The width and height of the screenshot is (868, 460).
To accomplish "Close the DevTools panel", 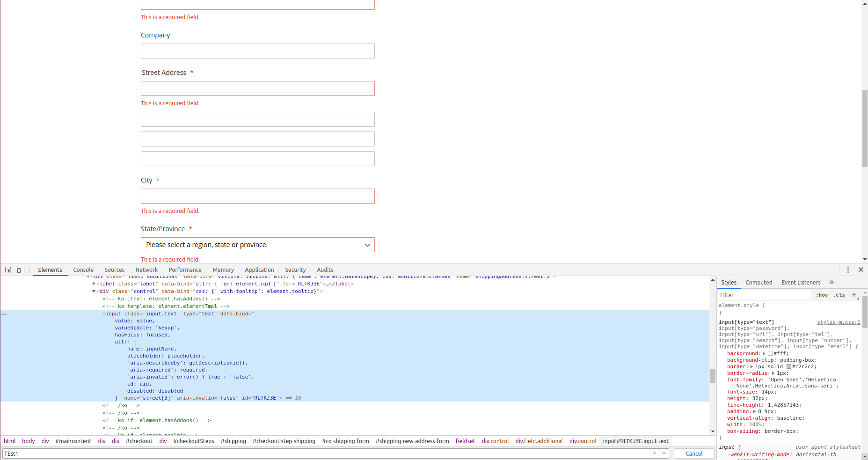I will [x=861, y=270].
